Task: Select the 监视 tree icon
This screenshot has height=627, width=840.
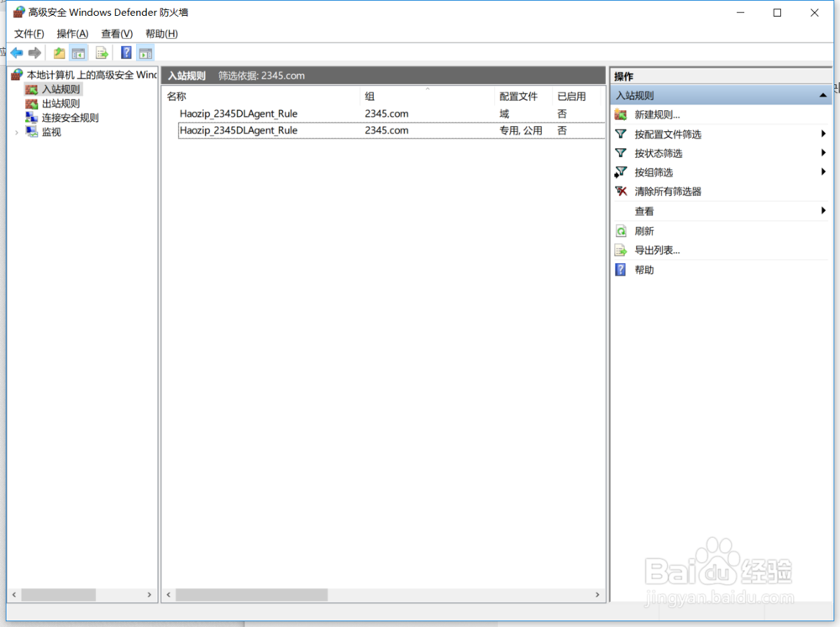Action: click(32, 132)
